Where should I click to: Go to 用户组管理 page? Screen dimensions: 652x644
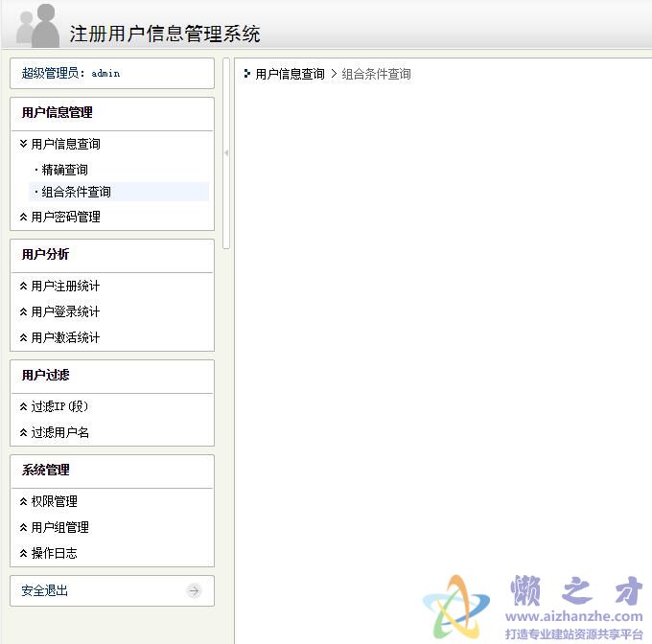(x=59, y=527)
